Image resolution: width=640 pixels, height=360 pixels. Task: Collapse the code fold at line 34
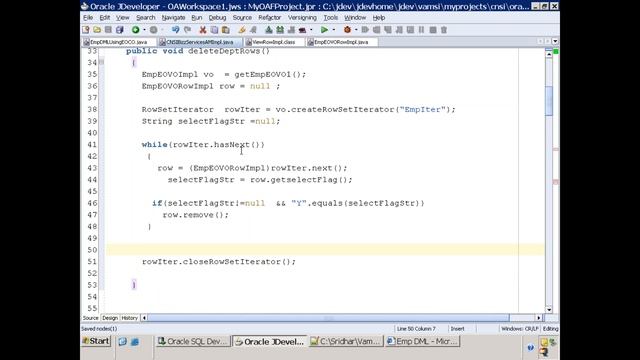click(101, 62)
